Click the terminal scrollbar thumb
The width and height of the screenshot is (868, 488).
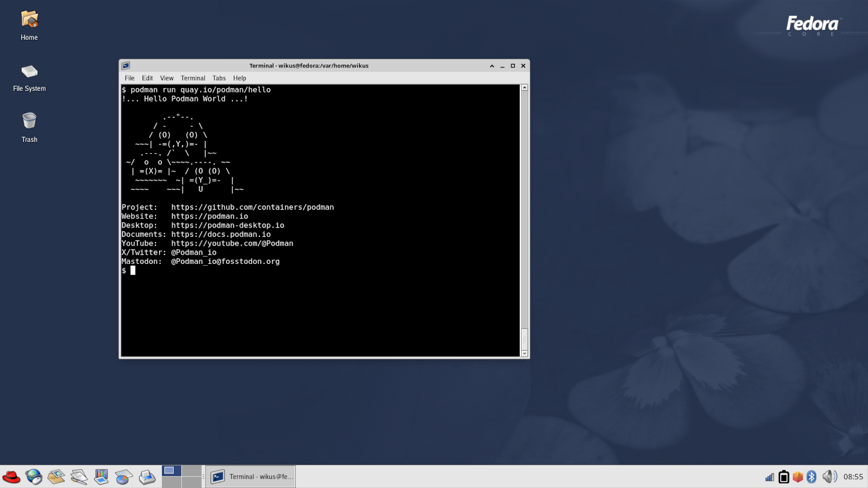(x=525, y=339)
